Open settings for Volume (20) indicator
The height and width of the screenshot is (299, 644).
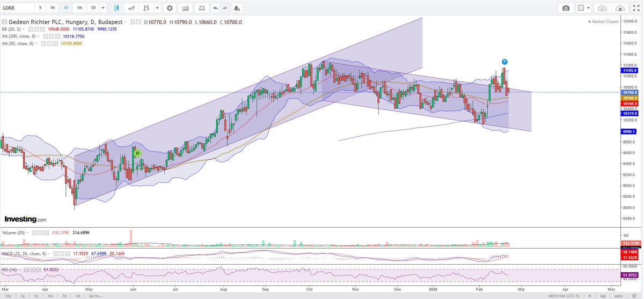pyautogui.click(x=40, y=233)
